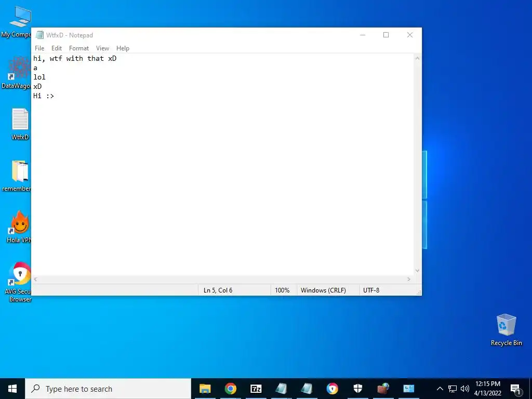Switch to second Notepad taskbar icon
Screen dimensions: 532x399
[307, 389]
